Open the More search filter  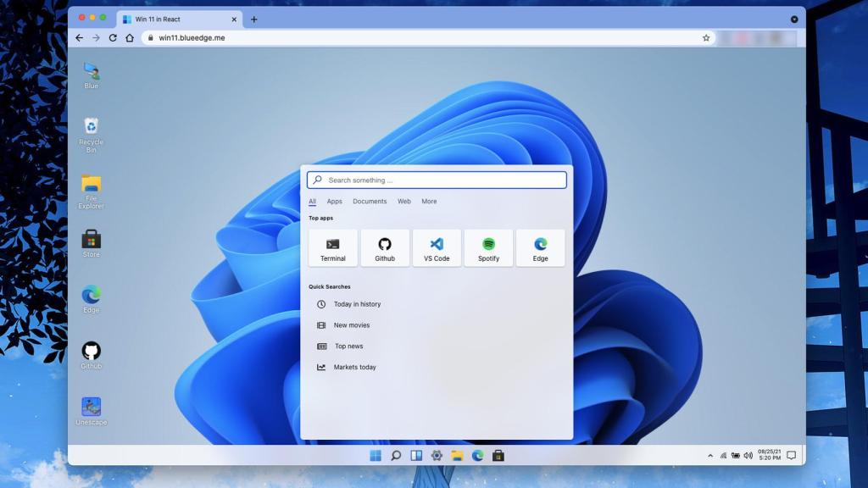click(x=428, y=201)
